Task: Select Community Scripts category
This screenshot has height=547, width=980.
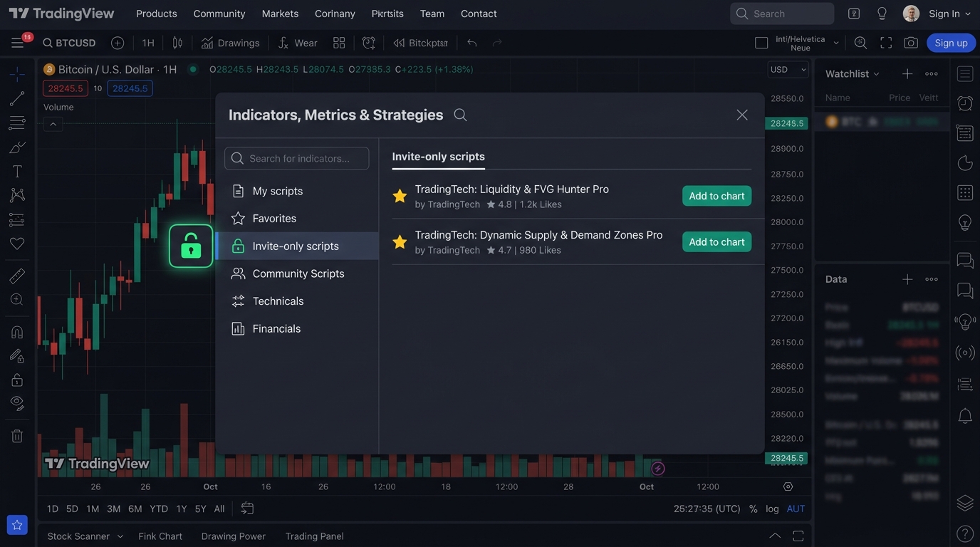Action: (x=297, y=273)
